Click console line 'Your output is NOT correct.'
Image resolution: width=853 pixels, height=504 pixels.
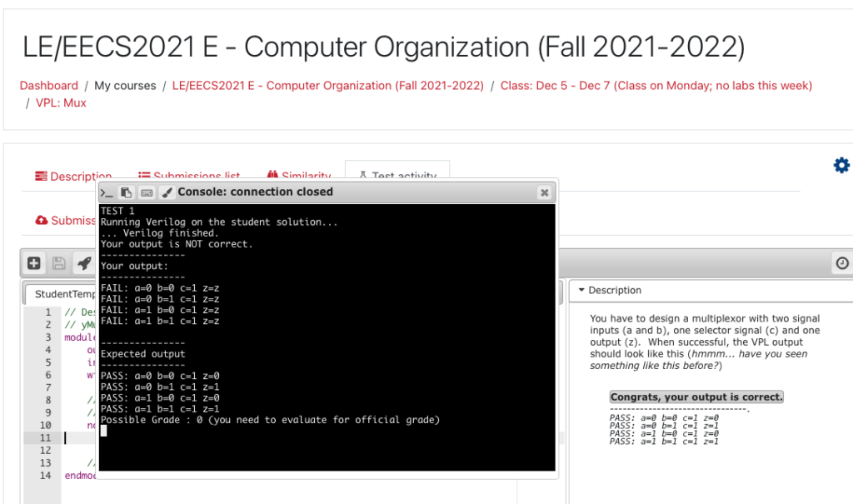177,244
